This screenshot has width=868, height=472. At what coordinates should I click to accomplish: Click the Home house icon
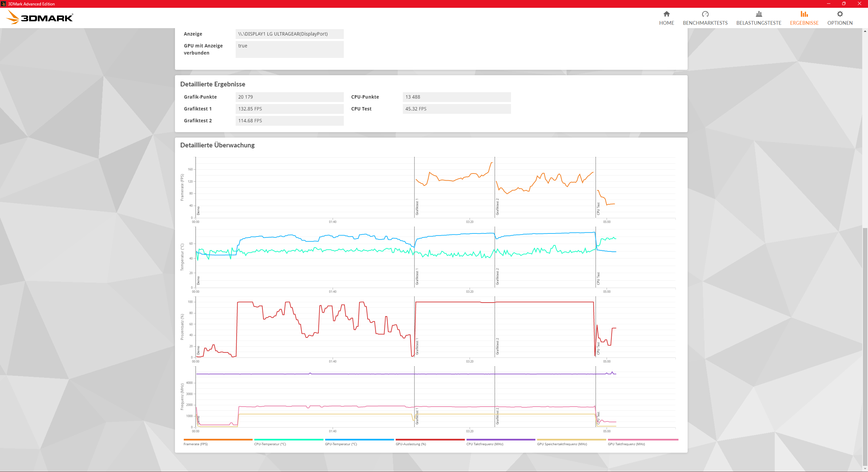[x=666, y=14]
